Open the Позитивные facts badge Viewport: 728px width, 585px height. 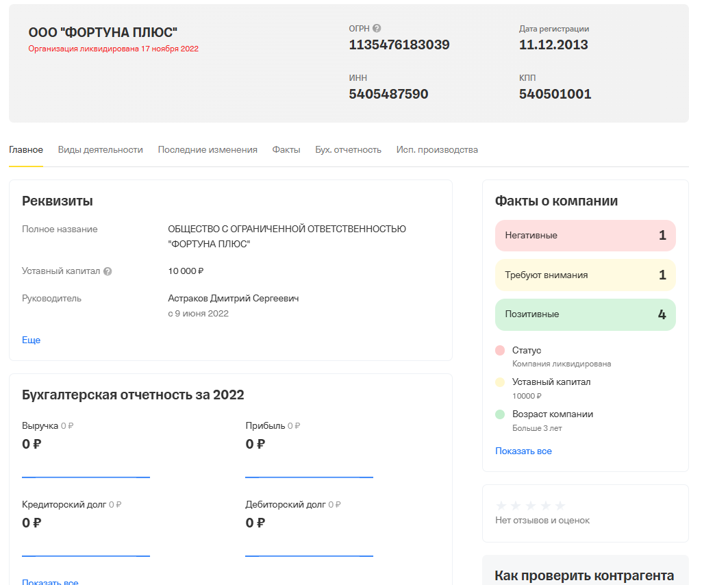[585, 314]
